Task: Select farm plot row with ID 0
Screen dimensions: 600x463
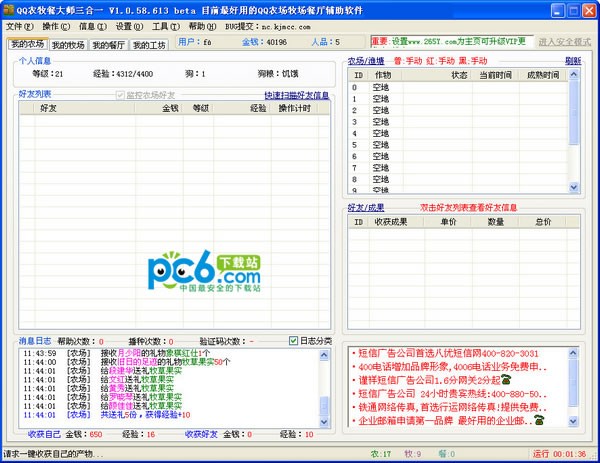Action: pyautogui.click(x=458, y=87)
